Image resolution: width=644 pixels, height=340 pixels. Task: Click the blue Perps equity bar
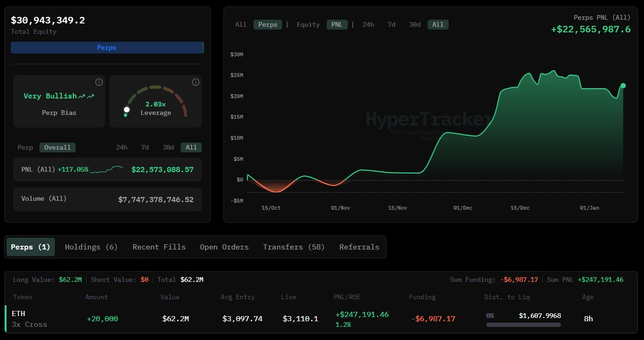coord(107,48)
